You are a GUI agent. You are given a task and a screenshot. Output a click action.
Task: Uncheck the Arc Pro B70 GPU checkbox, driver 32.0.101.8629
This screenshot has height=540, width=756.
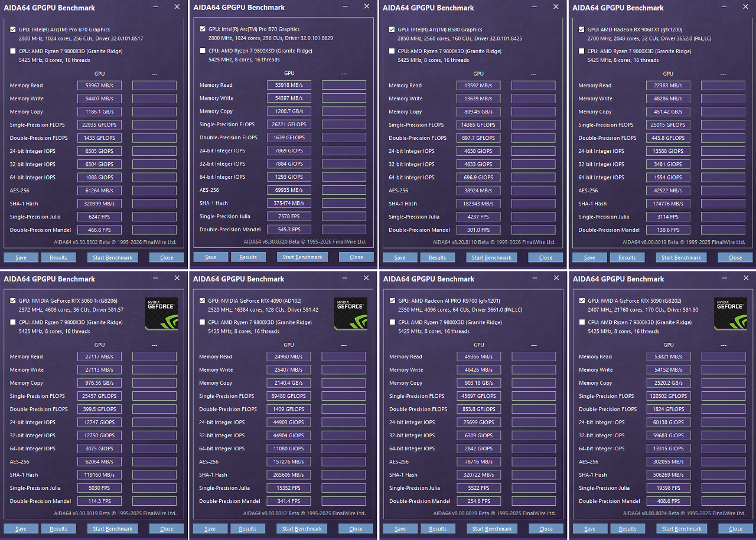point(203,29)
